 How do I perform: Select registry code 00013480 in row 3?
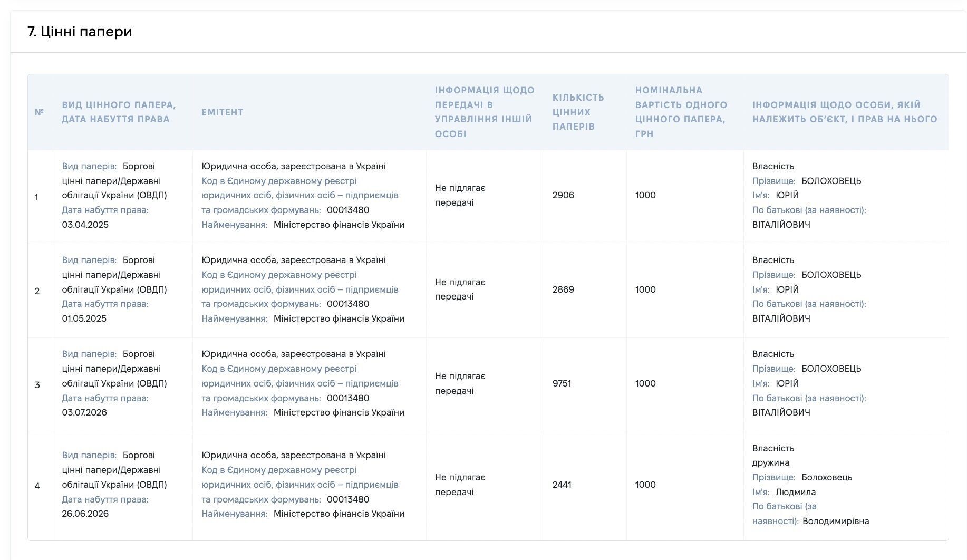(348, 398)
